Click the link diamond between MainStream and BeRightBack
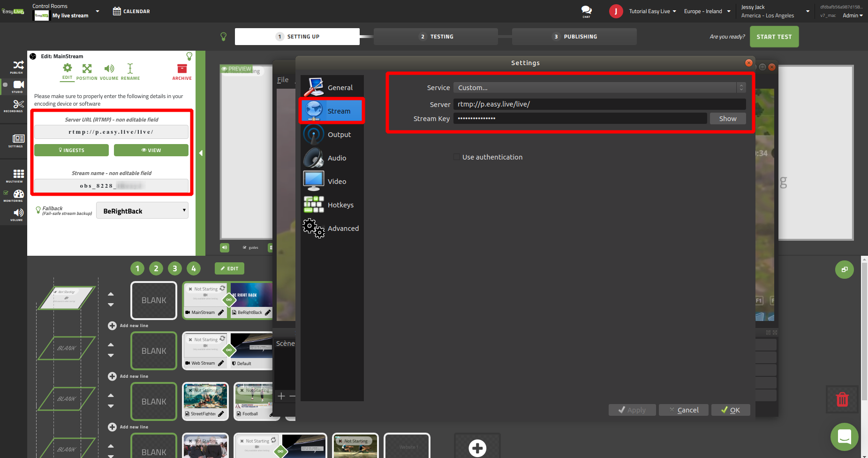The height and width of the screenshot is (458, 868). point(229,299)
